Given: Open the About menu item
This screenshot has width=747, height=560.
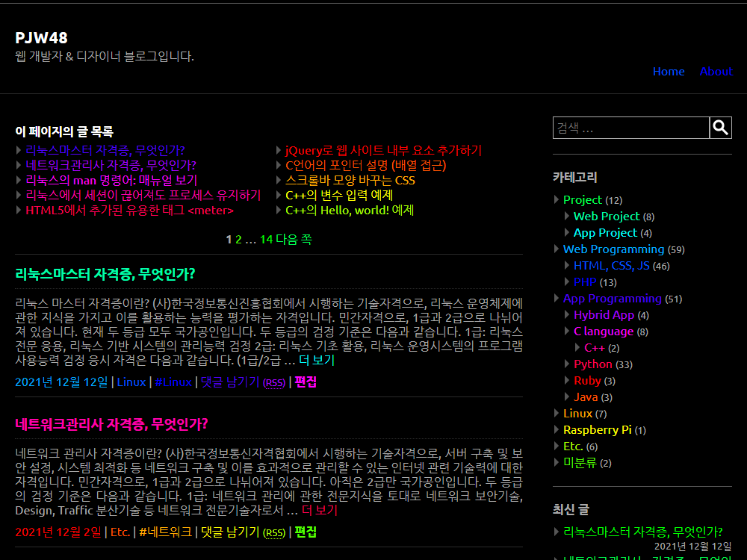Looking at the screenshot, I should point(716,72).
